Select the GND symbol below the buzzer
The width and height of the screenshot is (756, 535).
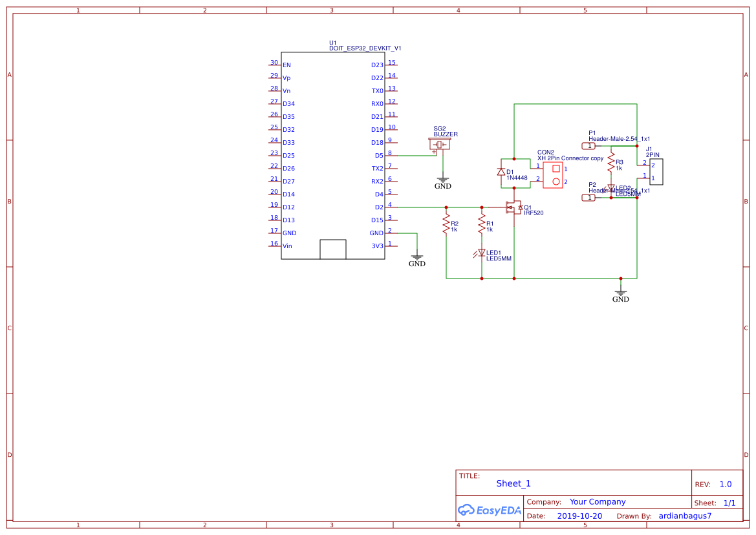[443, 183]
